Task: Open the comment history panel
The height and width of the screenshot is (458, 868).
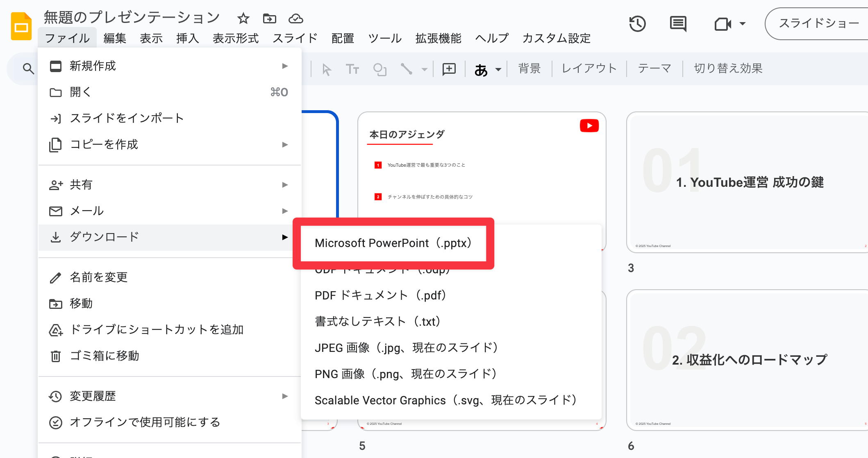Action: click(677, 24)
